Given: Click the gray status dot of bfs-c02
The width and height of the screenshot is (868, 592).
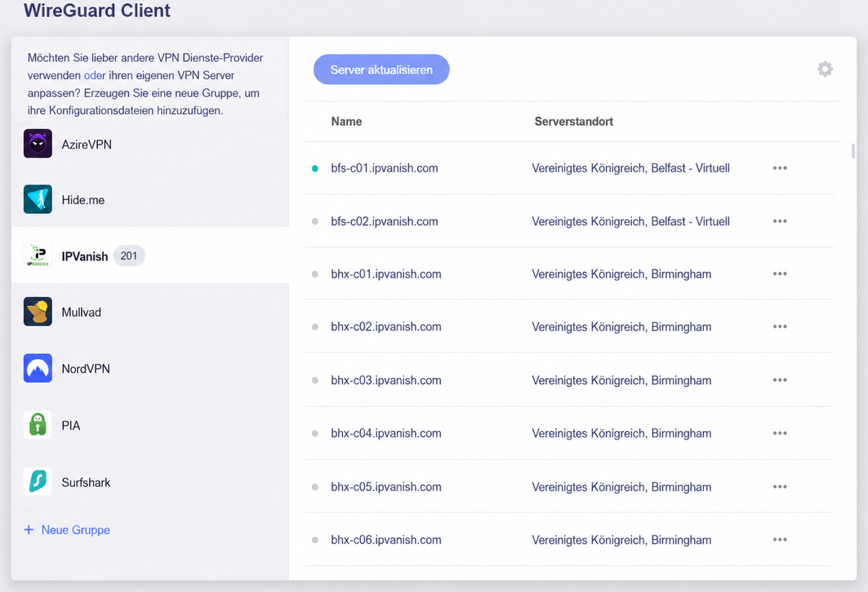Looking at the screenshot, I should pos(315,221).
